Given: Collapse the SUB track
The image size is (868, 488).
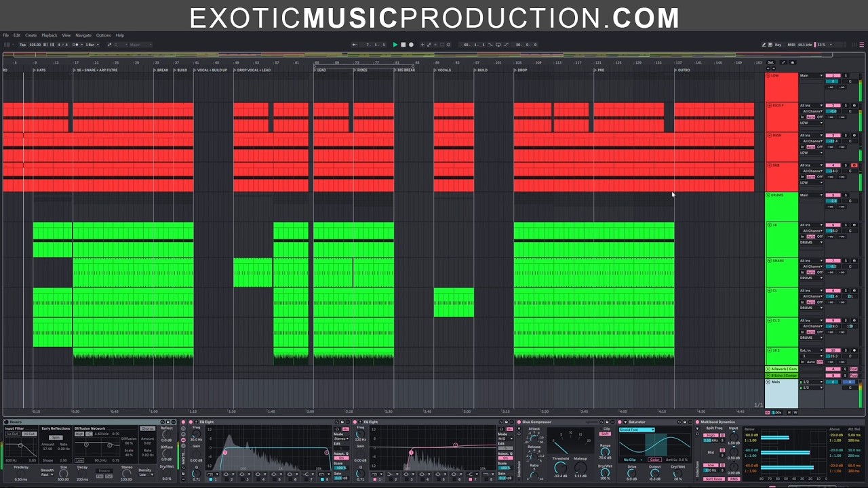Looking at the screenshot, I should 769,165.
